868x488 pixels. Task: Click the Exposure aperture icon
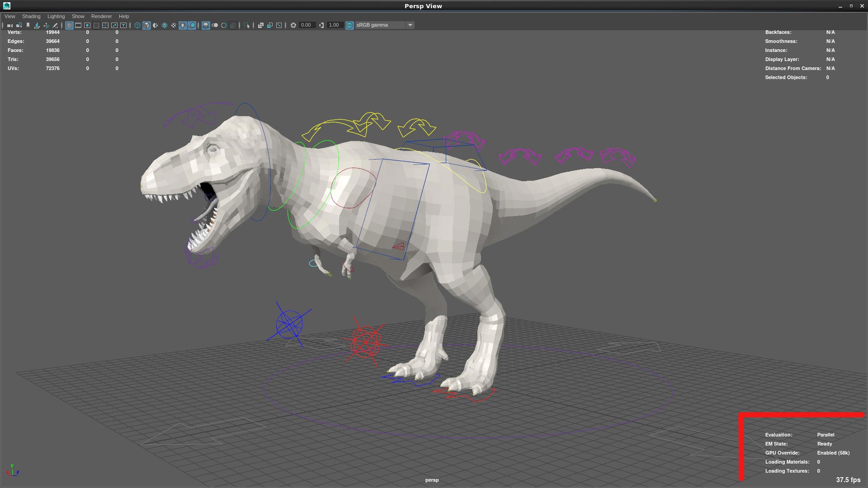tap(293, 25)
